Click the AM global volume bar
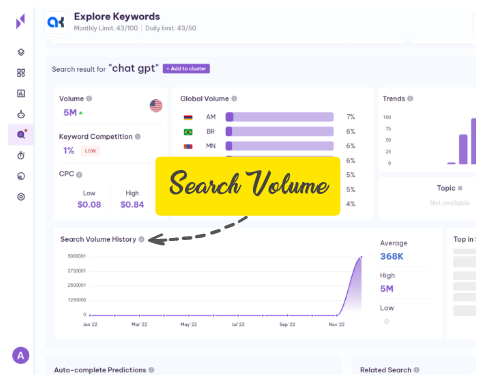The image size is (484, 382). 280,117
